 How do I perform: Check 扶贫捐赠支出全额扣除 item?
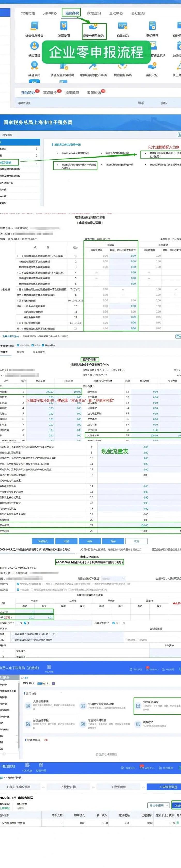[x=13, y=634]
